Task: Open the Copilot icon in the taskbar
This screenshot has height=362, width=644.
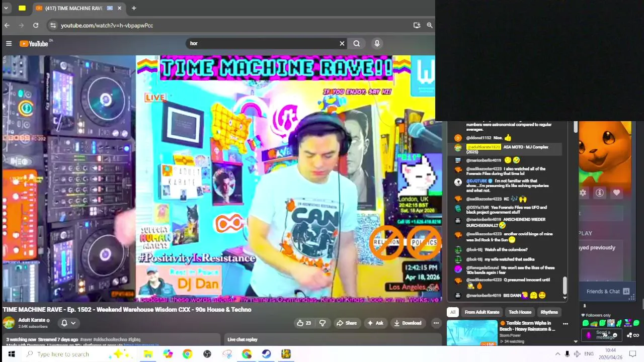Action: (x=168, y=354)
